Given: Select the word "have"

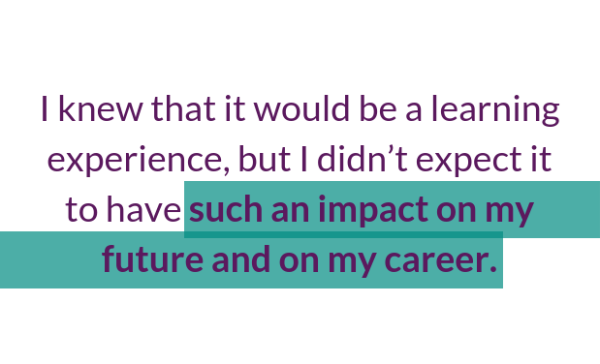Looking at the screenshot, I should pyautogui.click(x=143, y=209).
